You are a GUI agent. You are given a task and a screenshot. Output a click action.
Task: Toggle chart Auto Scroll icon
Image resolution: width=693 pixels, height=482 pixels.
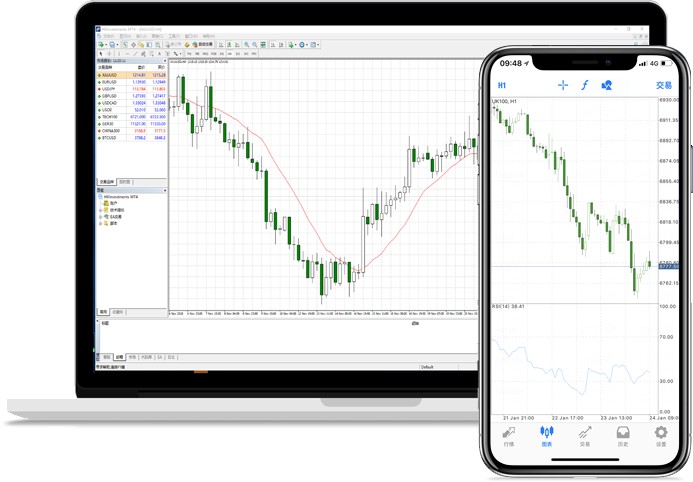click(x=273, y=45)
